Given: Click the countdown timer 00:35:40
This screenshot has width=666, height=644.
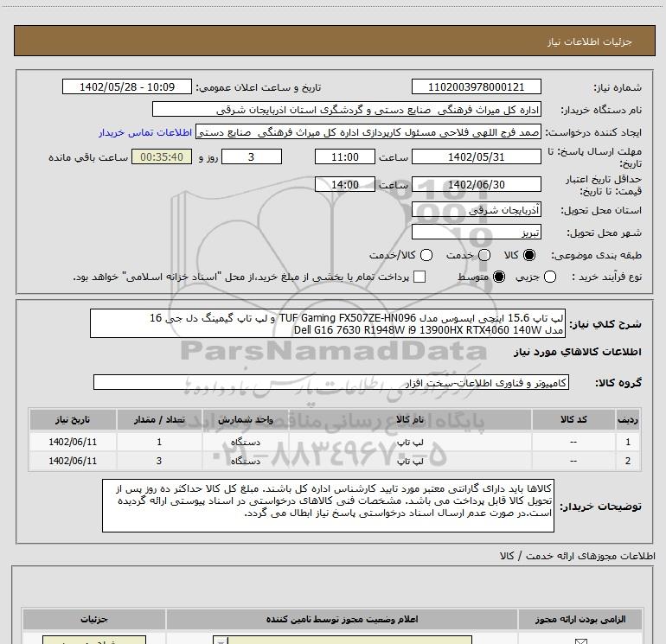Looking at the screenshot, I should coord(162,157).
